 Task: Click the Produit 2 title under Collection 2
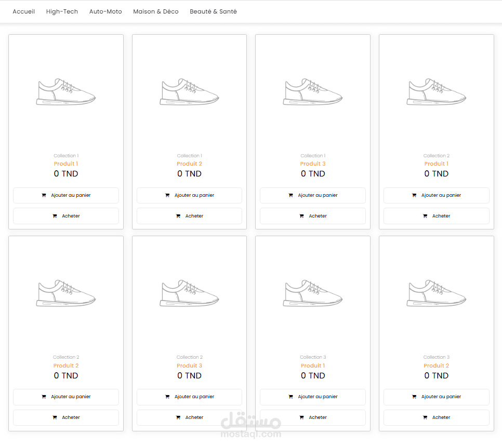[66, 365]
